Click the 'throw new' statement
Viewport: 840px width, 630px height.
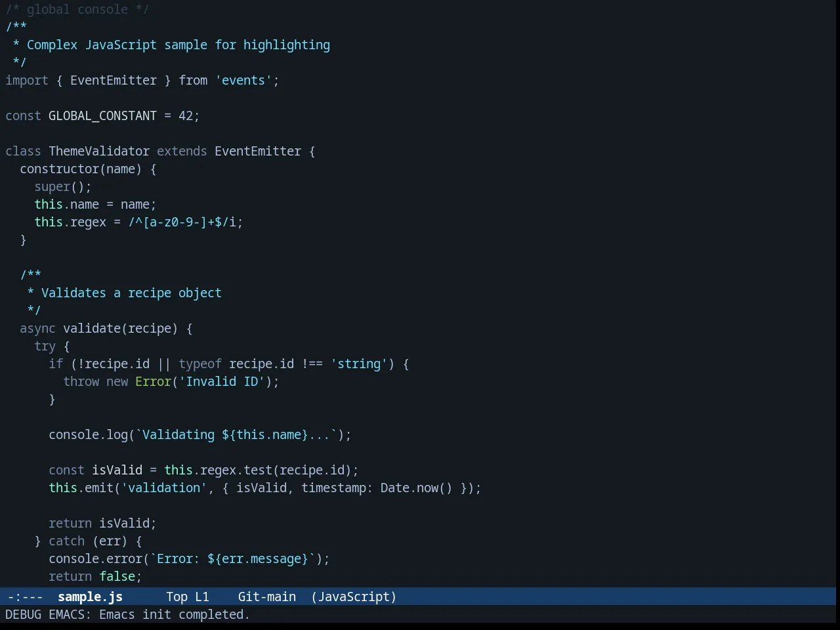95,381
